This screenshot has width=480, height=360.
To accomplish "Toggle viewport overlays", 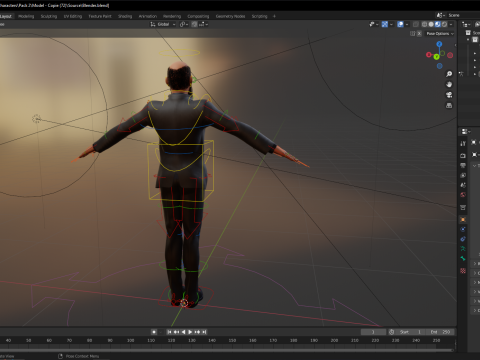I will (400, 24).
